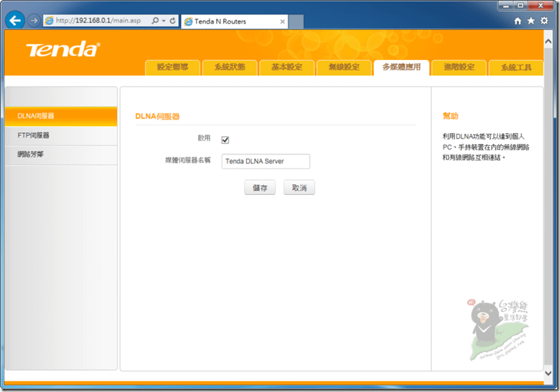560x392 pixels.
Task: Close the Tenda N Routers tab
Action: pos(283,22)
